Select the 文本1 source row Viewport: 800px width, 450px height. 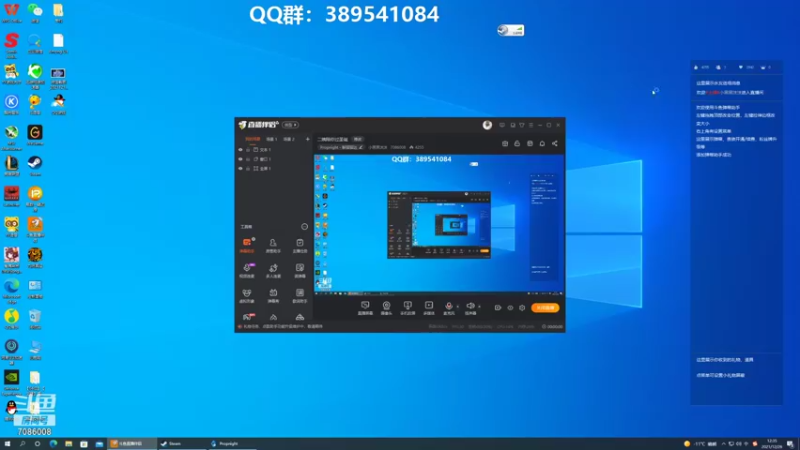point(274,150)
